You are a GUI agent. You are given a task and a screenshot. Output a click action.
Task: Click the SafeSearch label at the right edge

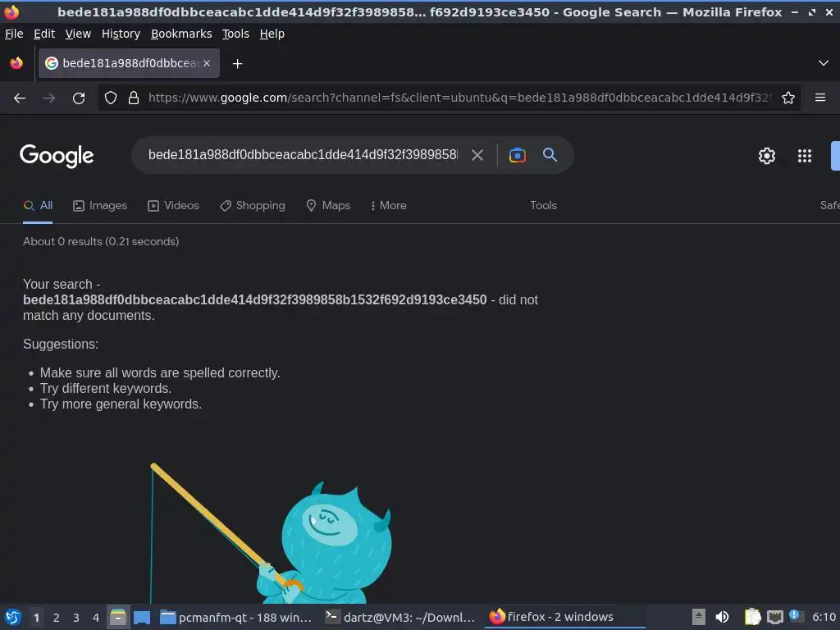point(830,206)
